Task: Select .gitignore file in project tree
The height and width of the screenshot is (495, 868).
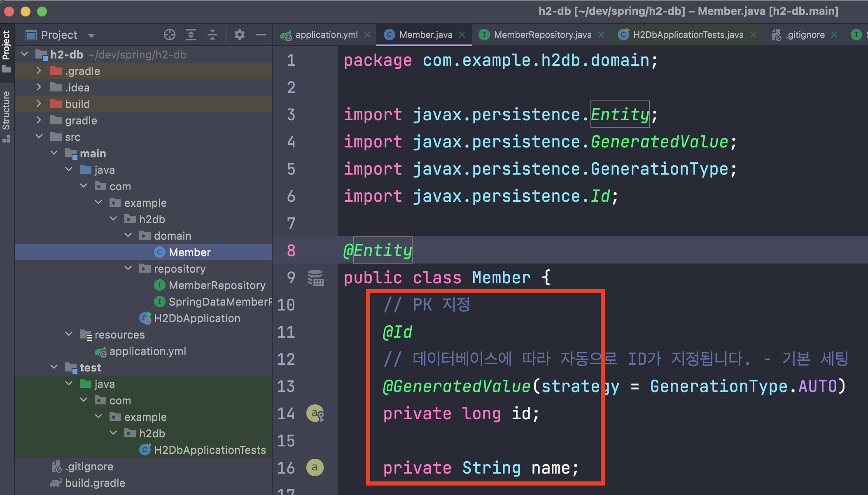Action: (x=143, y=466)
